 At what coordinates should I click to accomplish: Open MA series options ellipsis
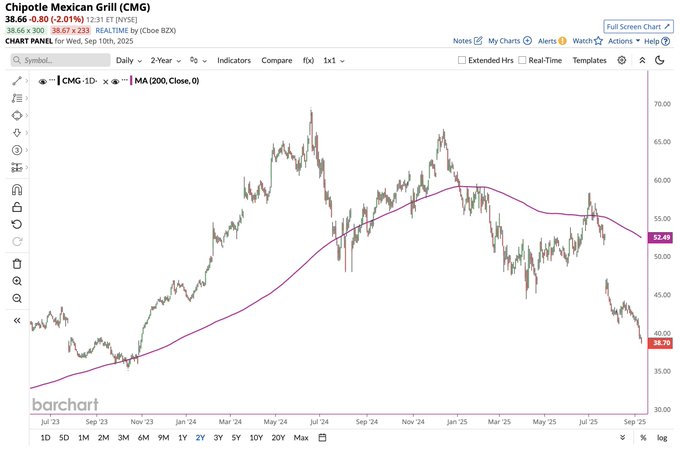point(125,80)
